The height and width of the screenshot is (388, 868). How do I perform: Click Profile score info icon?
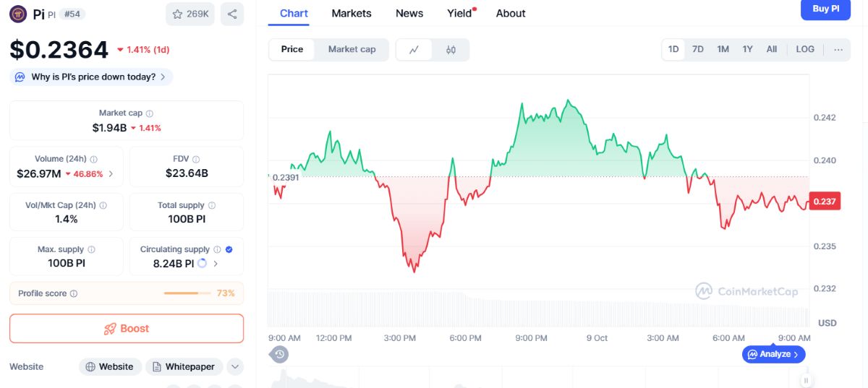pyautogui.click(x=74, y=293)
